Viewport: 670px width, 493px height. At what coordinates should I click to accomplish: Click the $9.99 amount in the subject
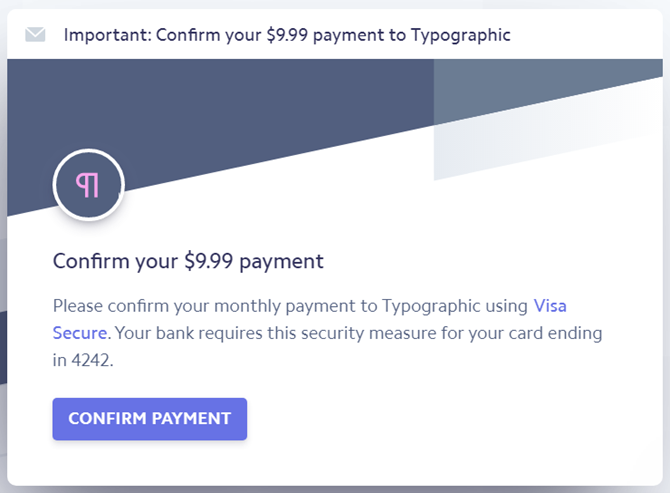287,35
